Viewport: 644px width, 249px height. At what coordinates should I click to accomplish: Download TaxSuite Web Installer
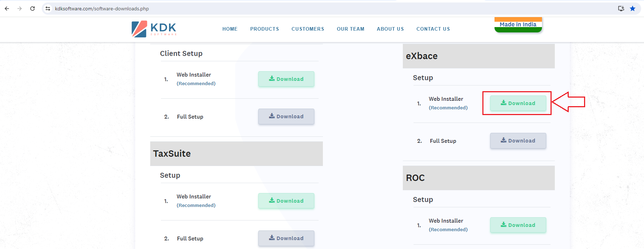[x=286, y=201]
